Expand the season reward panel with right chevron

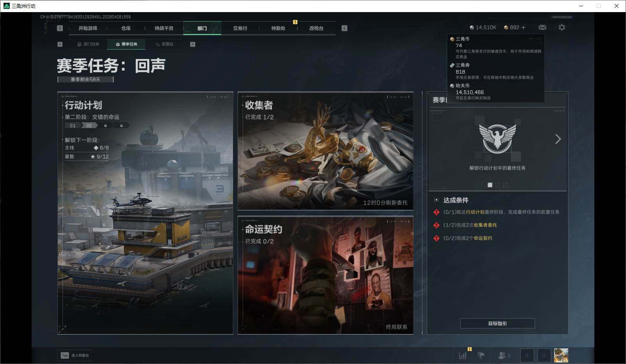pyautogui.click(x=558, y=139)
